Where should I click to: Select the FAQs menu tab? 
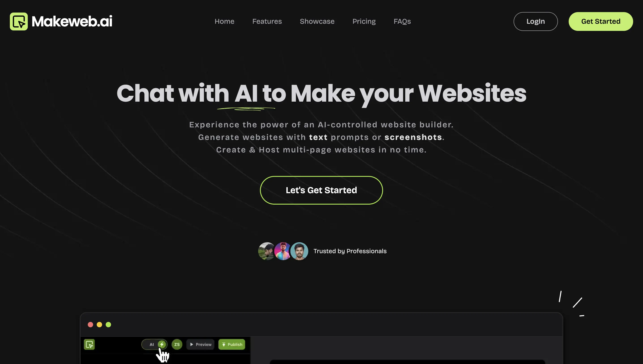click(402, 21)
